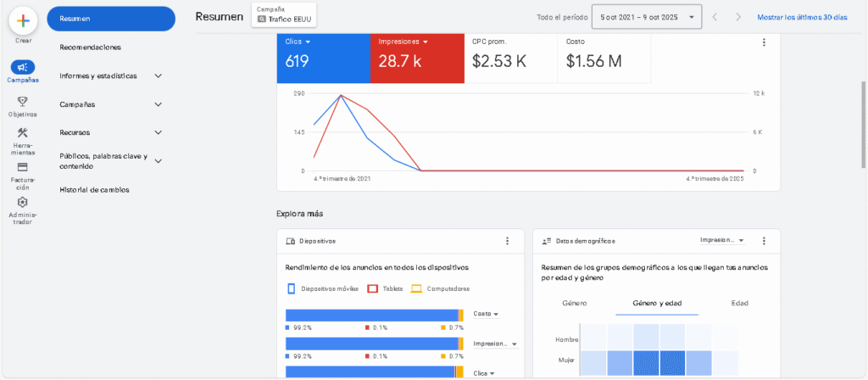Open Recomendaciones page
The height and width of the screenshot is (380, 868).
90,47
